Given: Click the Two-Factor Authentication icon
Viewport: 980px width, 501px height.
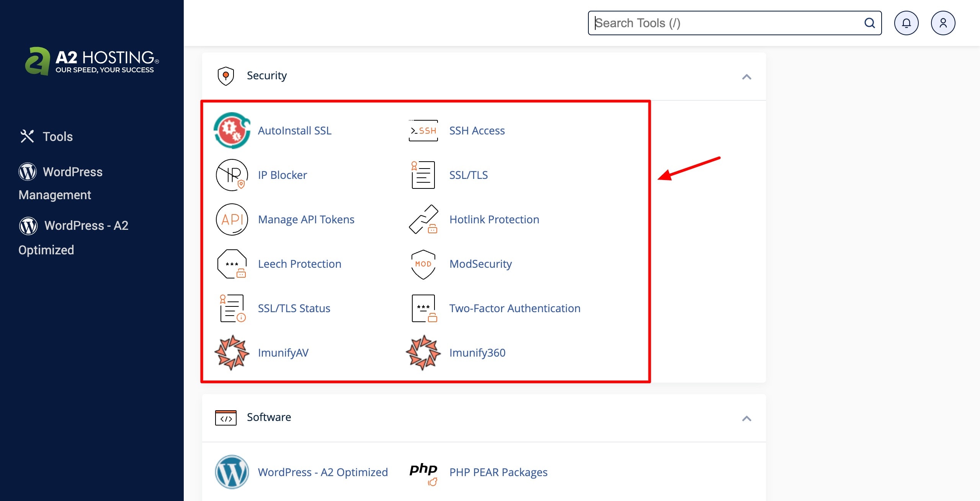Looking at the screenshot, I should (424, 308).
